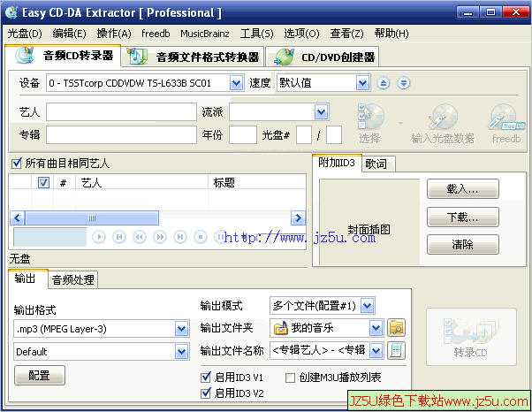This screenshot has width=532, height=412.
Task: Enable 创建M3U播放列表 checkbox
Action: coord(290,378)
